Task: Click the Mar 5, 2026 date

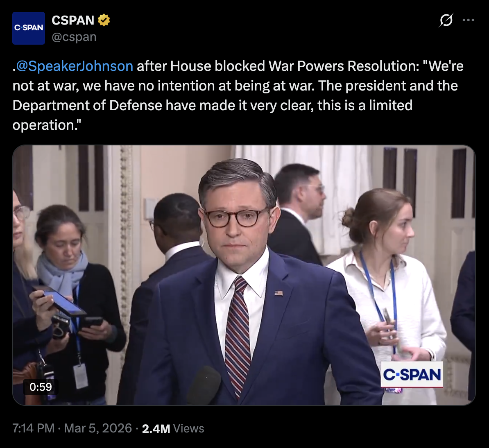Action: [x=98, y=428]
